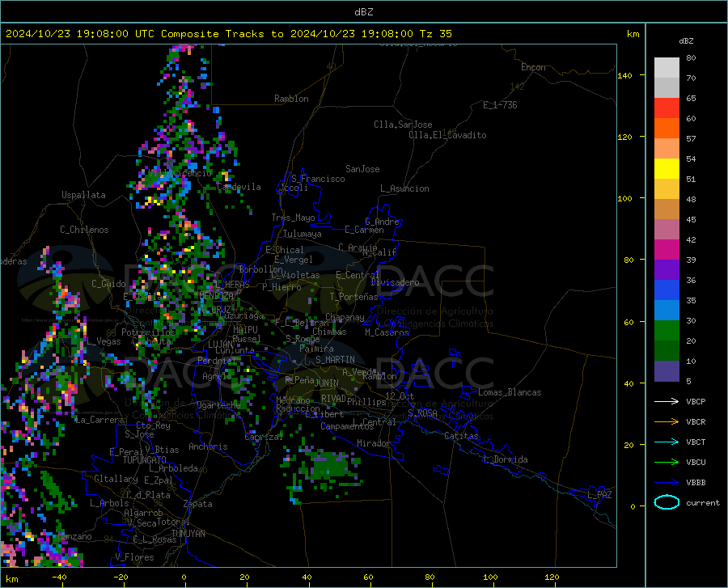Click the S_ROSA label

coord(422,412)
